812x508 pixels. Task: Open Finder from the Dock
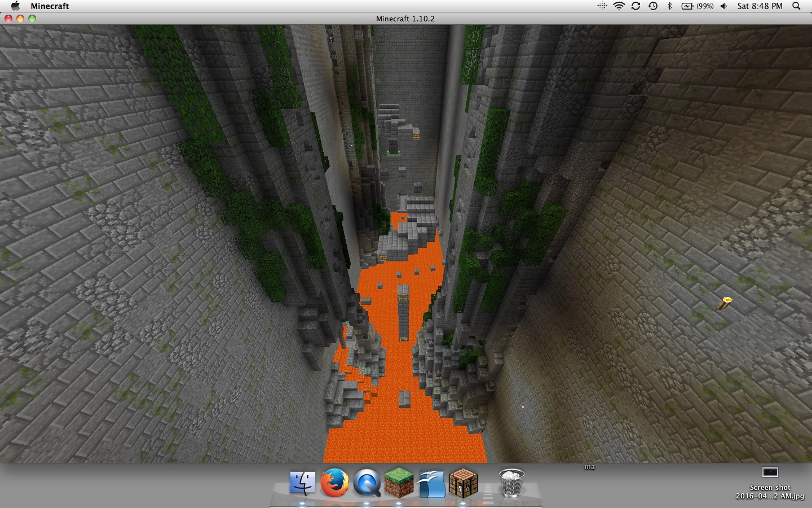303,483
